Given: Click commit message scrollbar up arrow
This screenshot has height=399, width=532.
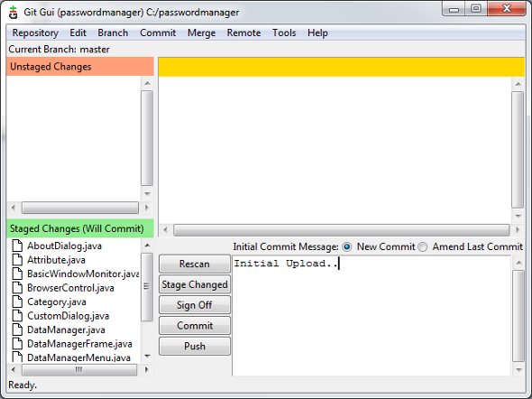Looking at the screenshot, I should point(518,263).
